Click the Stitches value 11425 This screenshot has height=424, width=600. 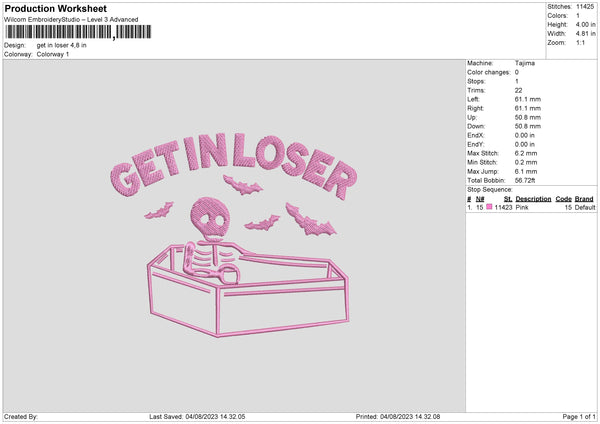585,7
